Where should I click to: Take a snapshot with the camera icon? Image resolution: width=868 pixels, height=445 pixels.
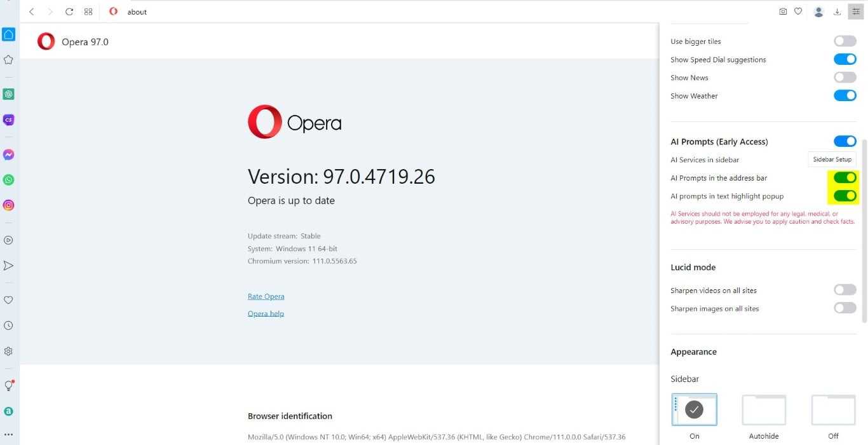[783, 11]
